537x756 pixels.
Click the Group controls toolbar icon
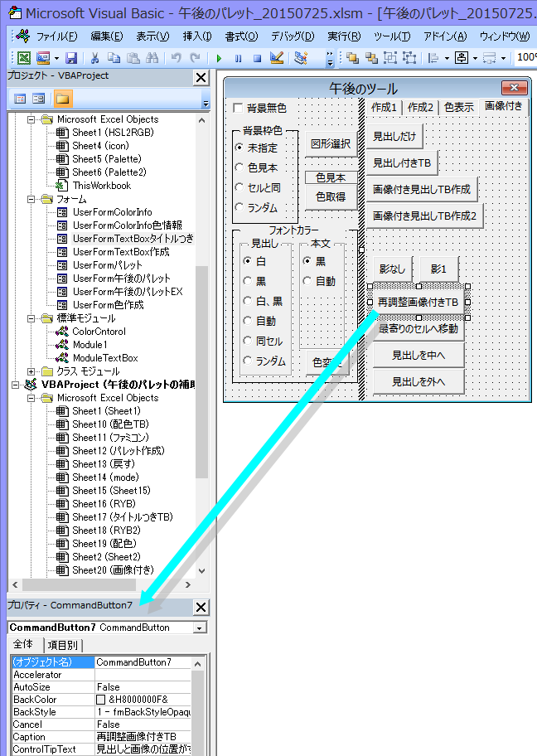(390, 58)
